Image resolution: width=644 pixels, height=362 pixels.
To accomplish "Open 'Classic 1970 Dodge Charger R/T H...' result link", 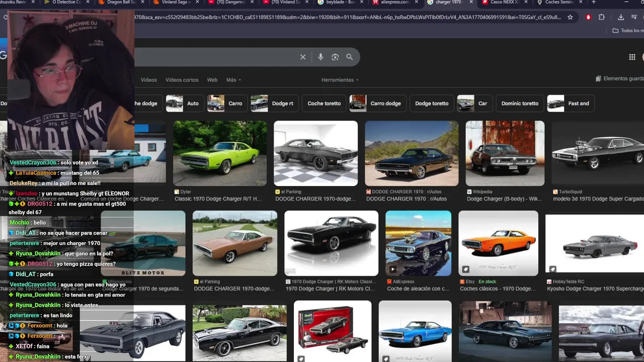I will 218,199.
